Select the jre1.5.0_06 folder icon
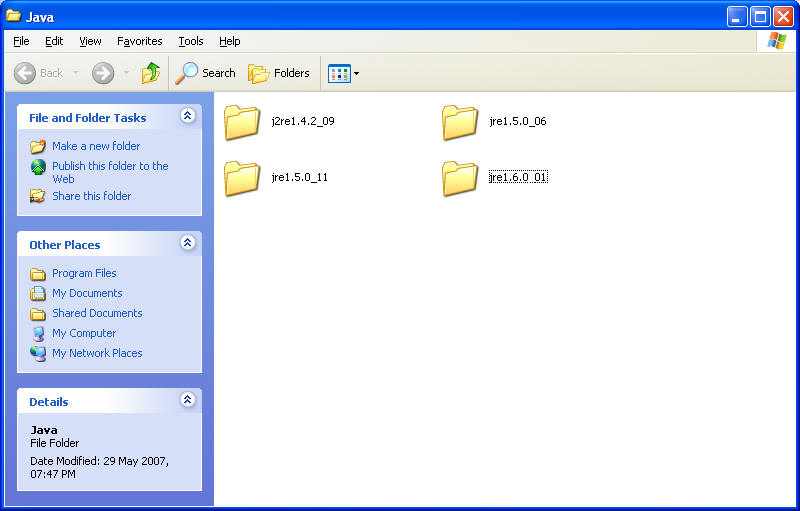Viewport: 800px width, 511px height. point(460,122)
